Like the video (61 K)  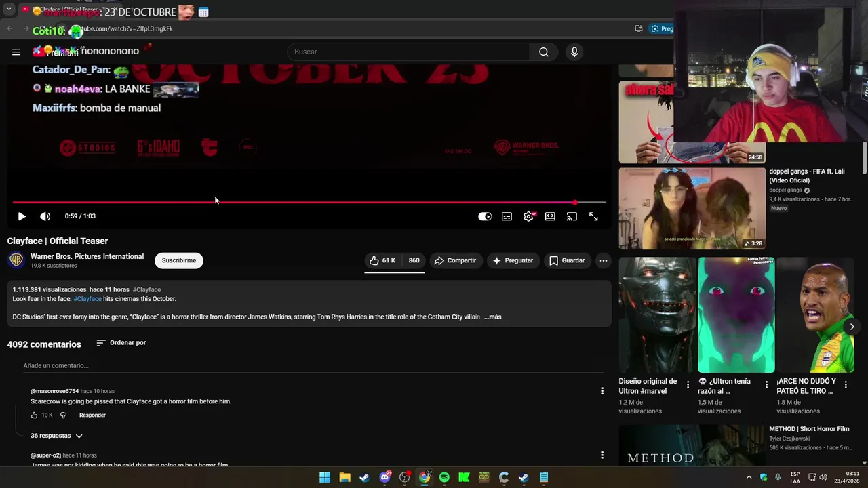pyautogui.click(x=382, y=260)
